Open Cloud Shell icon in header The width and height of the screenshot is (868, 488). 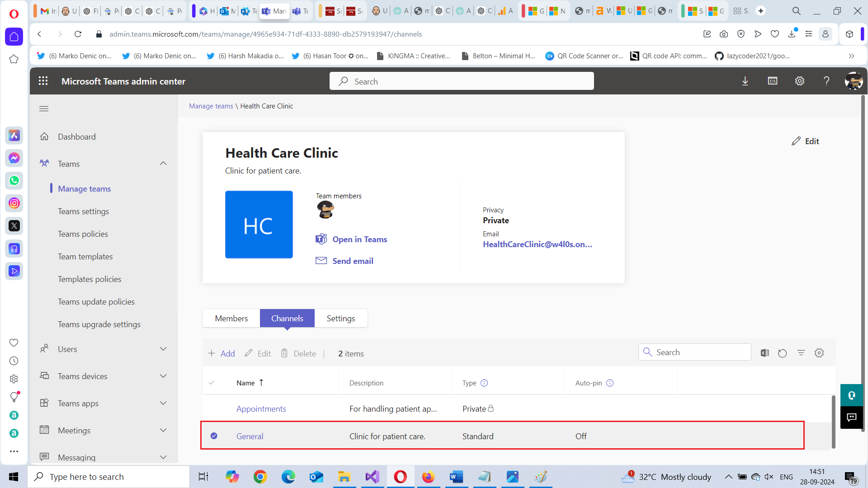click(x=773, y=81)
